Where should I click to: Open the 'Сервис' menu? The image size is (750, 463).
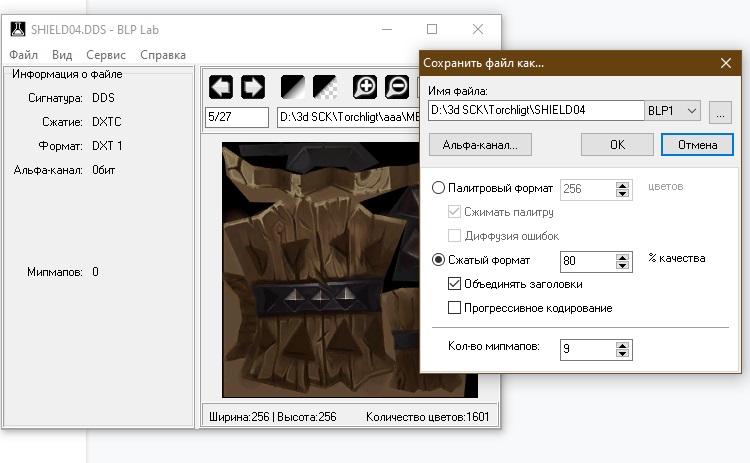pos(106,55)
